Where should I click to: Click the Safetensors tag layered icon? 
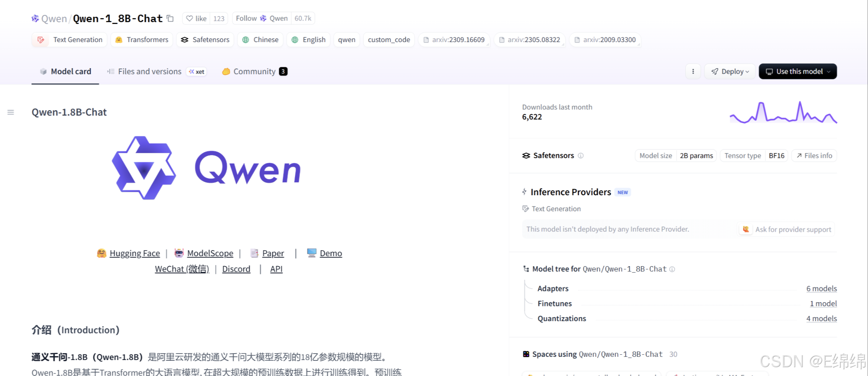[185, 40]
